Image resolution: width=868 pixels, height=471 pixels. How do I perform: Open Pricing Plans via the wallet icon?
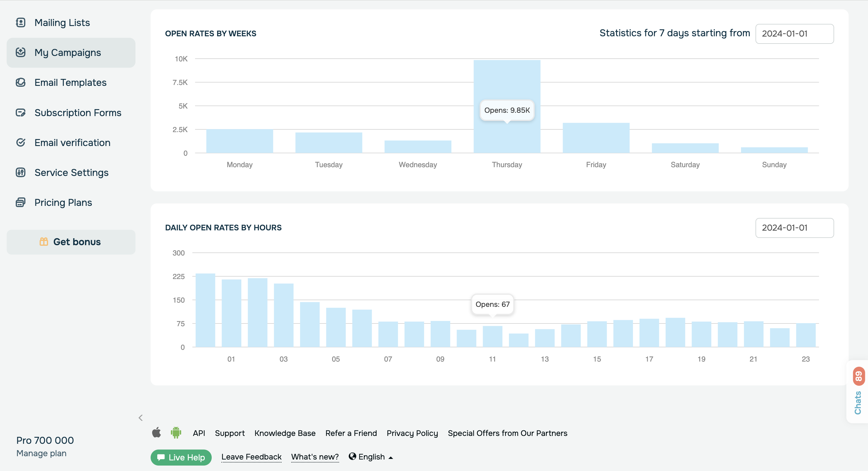click(21, 203)
